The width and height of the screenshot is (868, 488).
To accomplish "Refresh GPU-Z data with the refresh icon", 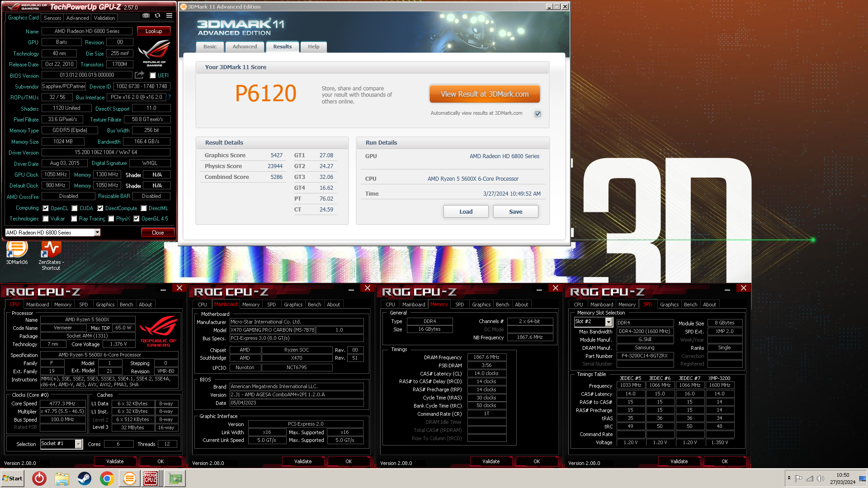I will coord(157,15).
